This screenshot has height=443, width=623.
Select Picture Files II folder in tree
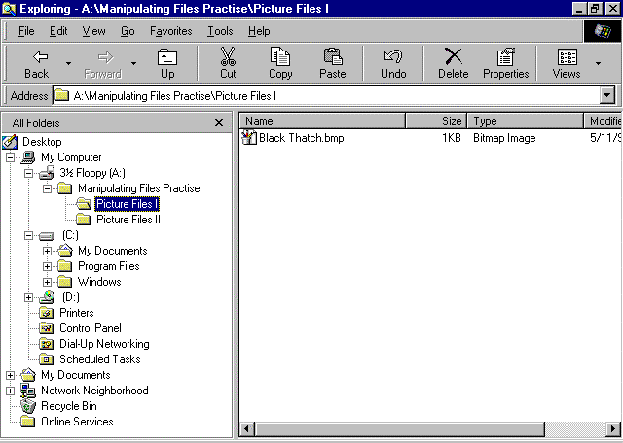click(x=128, y=219)
